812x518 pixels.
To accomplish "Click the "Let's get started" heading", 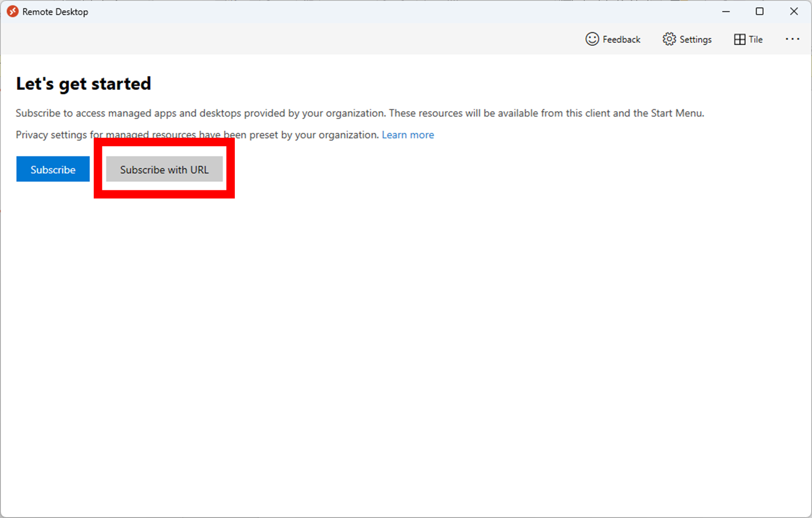I will (x=84, y=84).
